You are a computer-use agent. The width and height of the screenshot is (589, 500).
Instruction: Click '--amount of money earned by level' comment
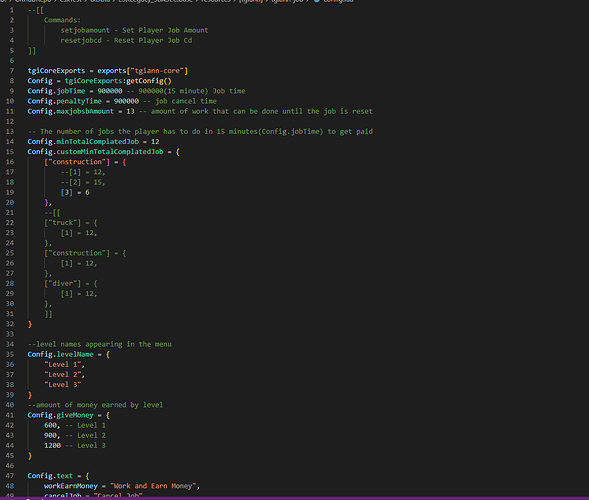[95, 405]
